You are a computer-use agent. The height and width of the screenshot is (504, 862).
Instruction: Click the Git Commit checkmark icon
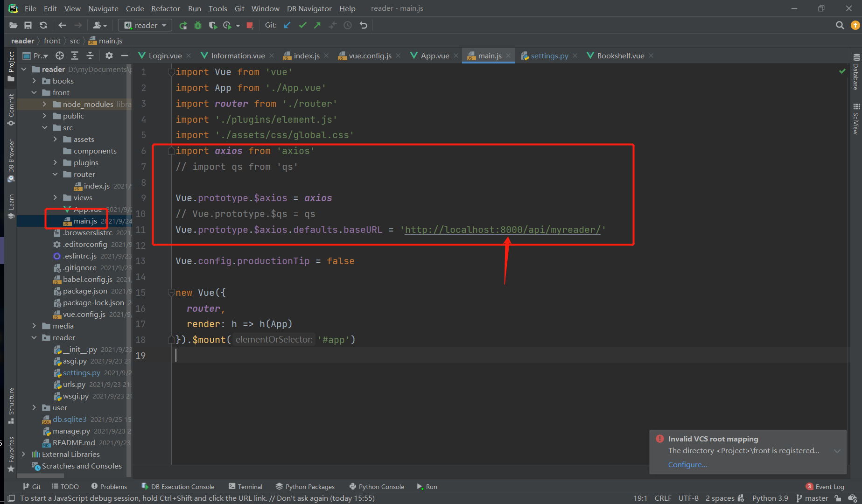click(x=302, y=25)
